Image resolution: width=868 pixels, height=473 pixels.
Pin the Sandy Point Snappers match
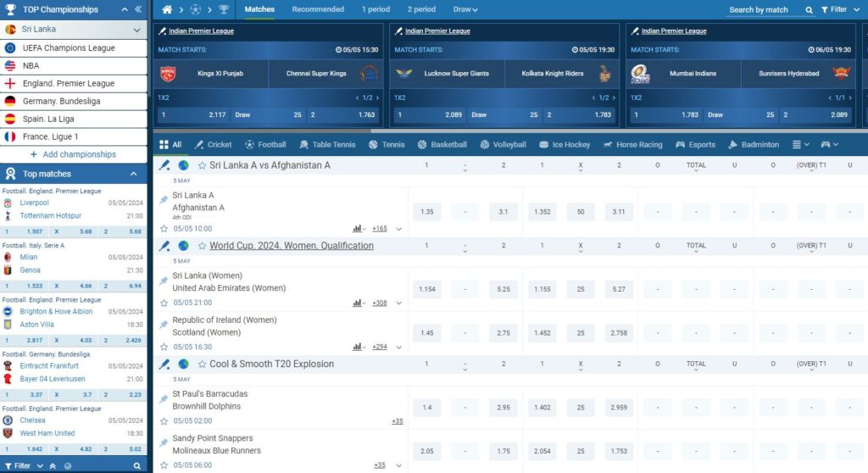click(164, 443)
